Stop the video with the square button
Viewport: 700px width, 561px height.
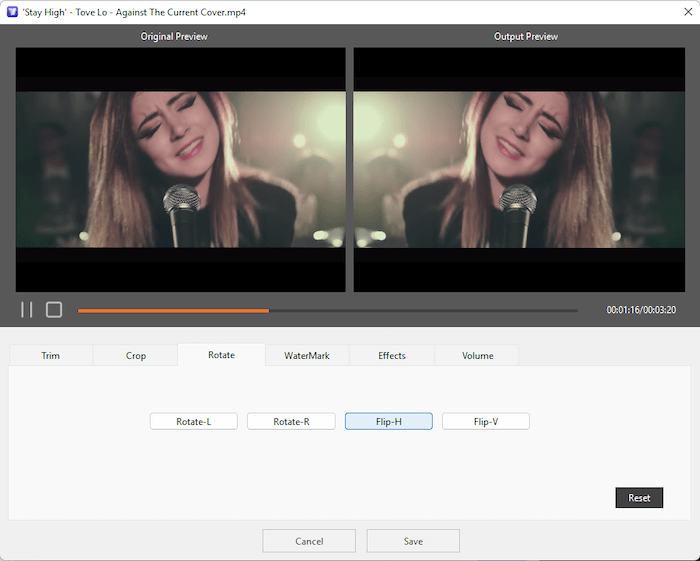54,310
